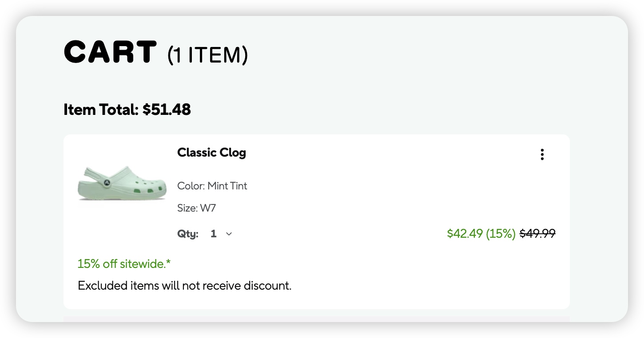Click the Qty: label
Viewport: 644px width, 338px height.
pyautogui.click(x=188, y=234)
